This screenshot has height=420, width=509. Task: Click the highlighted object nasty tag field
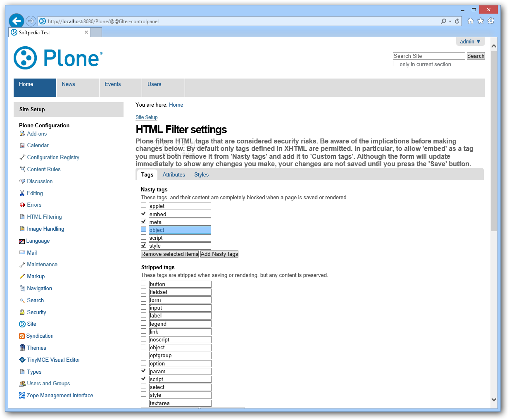click(x=180, y=230)
